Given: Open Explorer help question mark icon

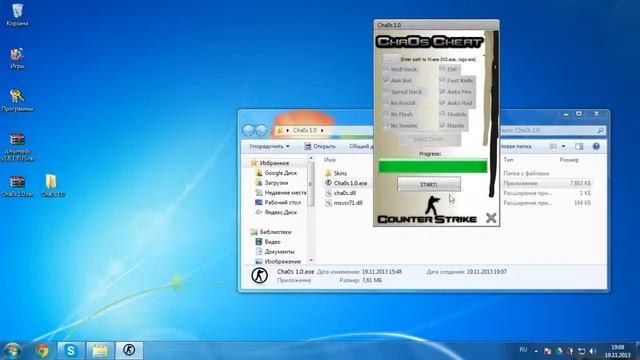Looking at the screenshot, I should (x=596, y=146).
